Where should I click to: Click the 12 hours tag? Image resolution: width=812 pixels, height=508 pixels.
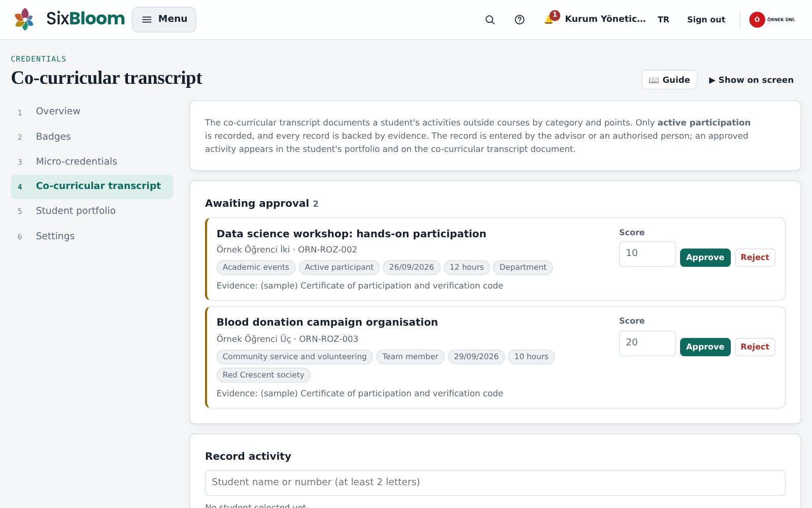(x=467, y=267)
